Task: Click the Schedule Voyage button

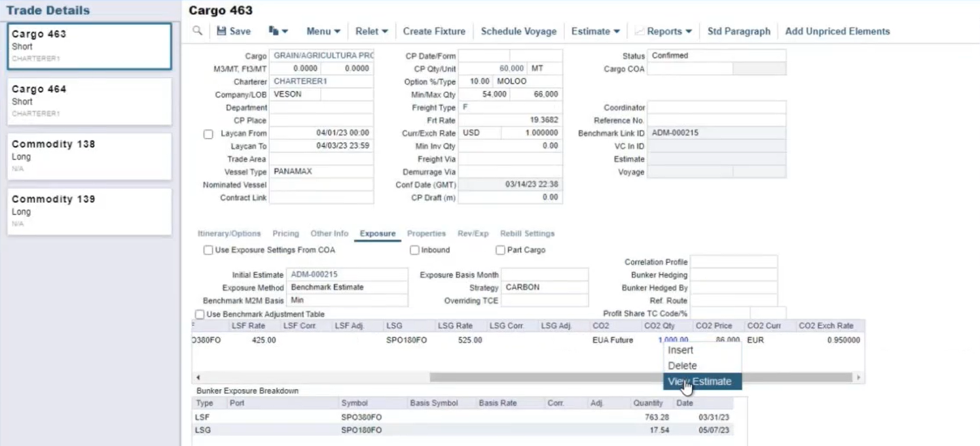Action: click(518, 31)
